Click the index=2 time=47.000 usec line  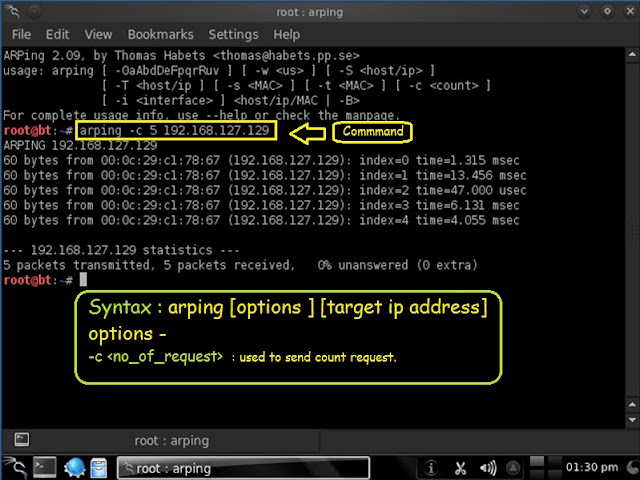click(x=265, y=190)
